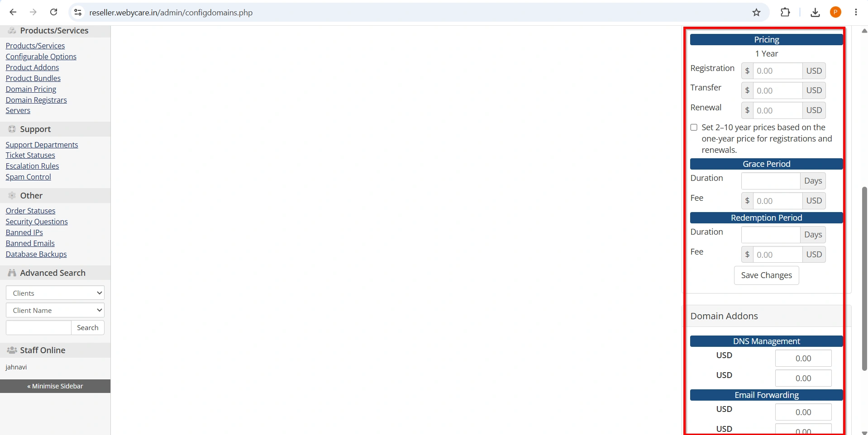The height and width of the screenshot is (435, 868).
Task: Click the Registration price field
Action: 777,71
